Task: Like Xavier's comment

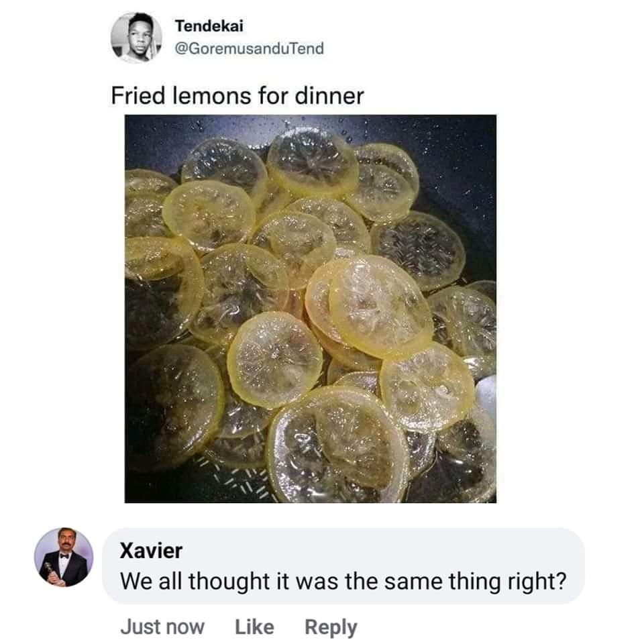Action: coord(254,627)
